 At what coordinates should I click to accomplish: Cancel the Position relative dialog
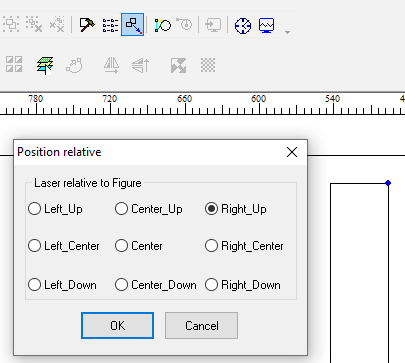click(202, 325)
